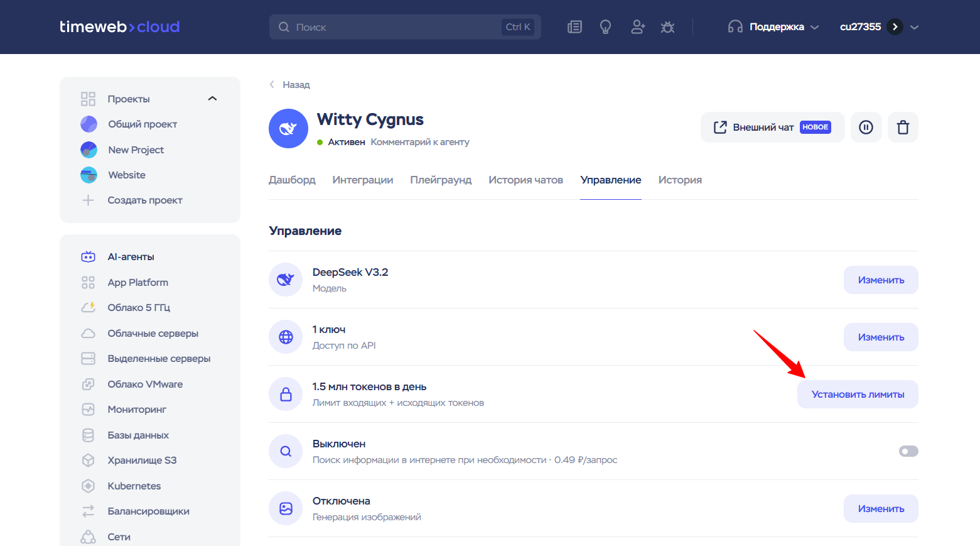Image resolution: width=980 pixels, height=546 pixels.
Task: Click the AI-агенты robot icon
Action: 88,256
